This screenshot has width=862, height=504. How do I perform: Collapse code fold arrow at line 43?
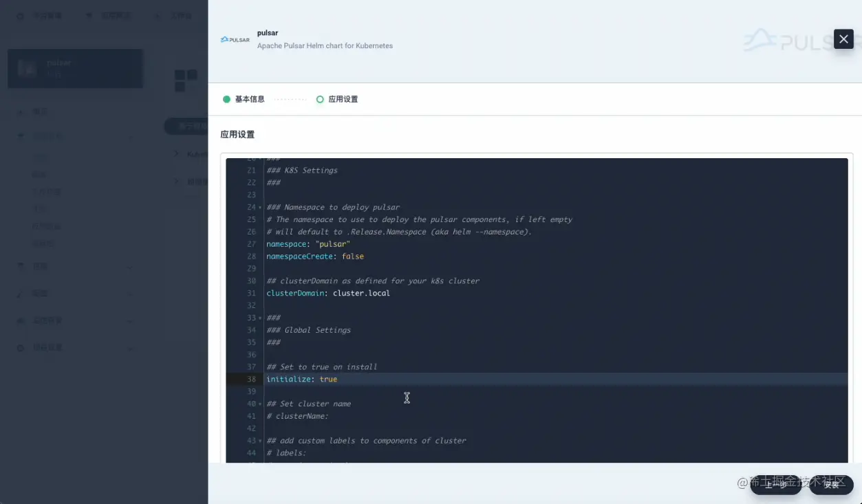[x=260, y=441]
